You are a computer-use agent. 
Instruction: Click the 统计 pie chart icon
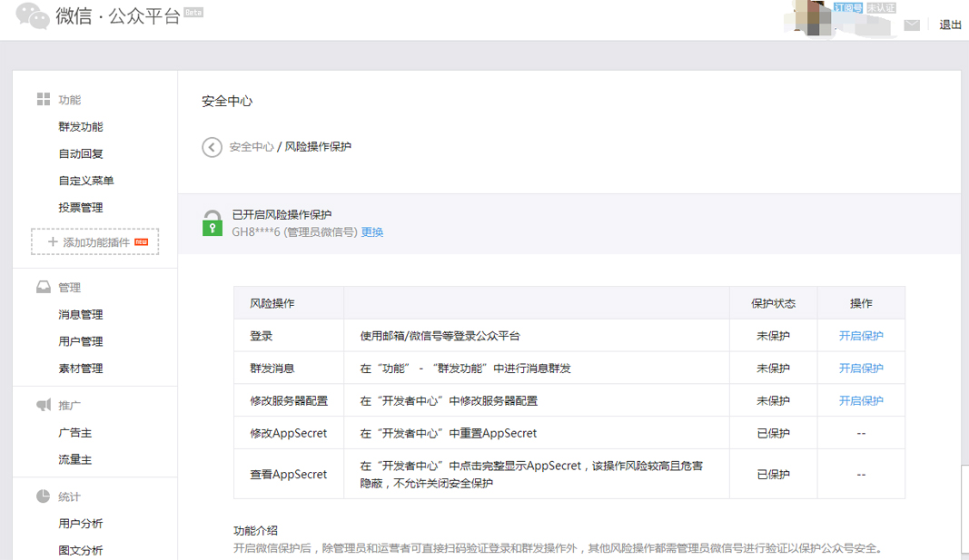click(43, 496)
